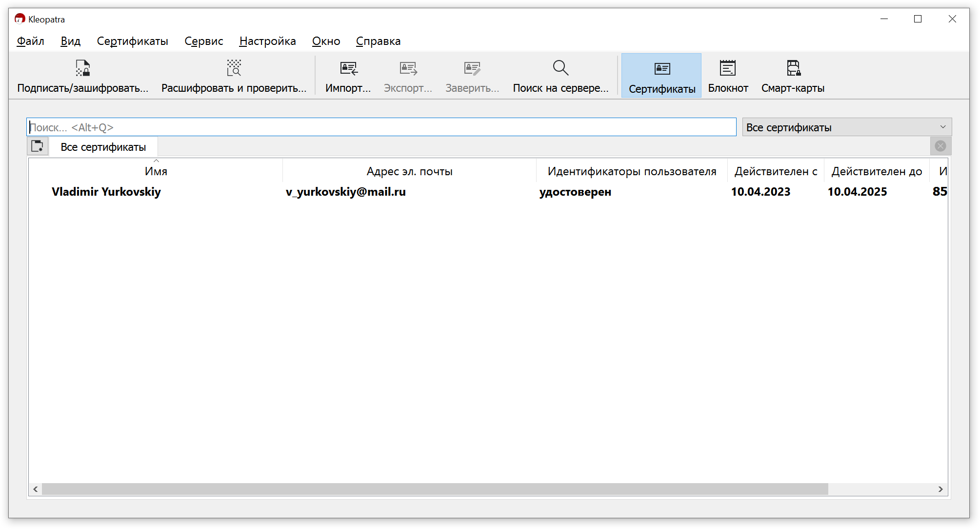Sort by the Имя column header
Image resolution: width=980 pixels, height=529 pixels.
pos(156,171)
